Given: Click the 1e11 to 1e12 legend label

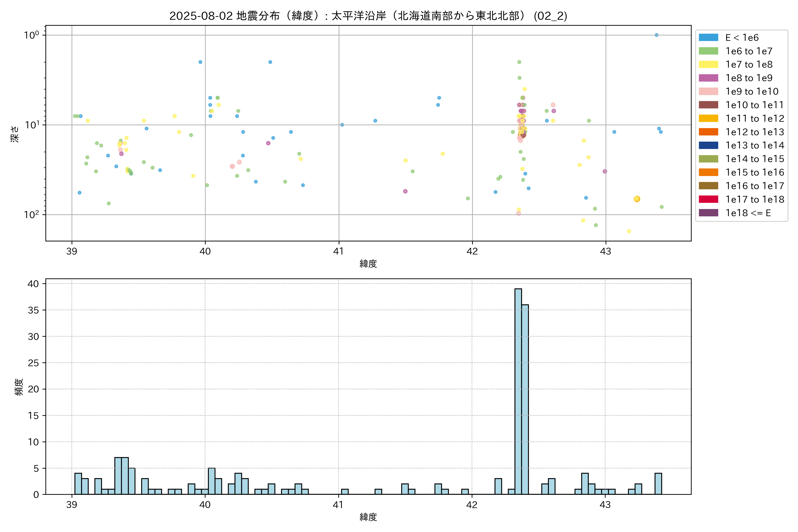Looking at the screenshot, I should click(x=755, y=118).
